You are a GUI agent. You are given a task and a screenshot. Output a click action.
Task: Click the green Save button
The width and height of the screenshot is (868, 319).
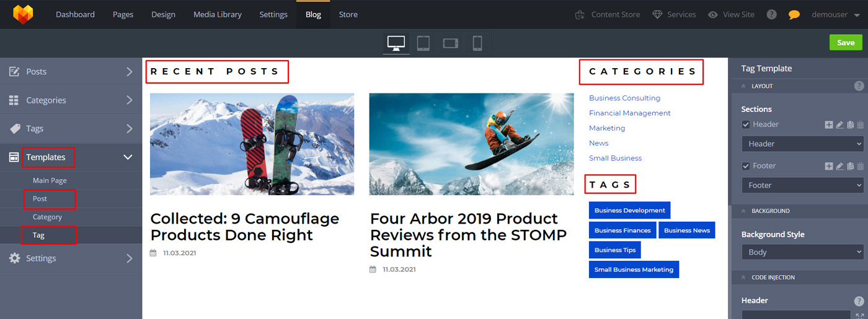coord(846,42)
